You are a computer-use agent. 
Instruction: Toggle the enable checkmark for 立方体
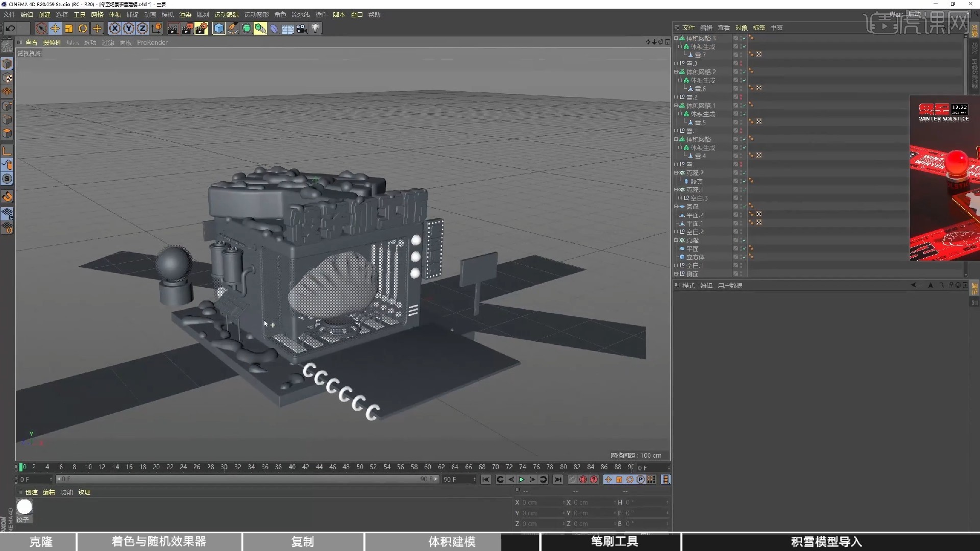[x=744, y=257]
